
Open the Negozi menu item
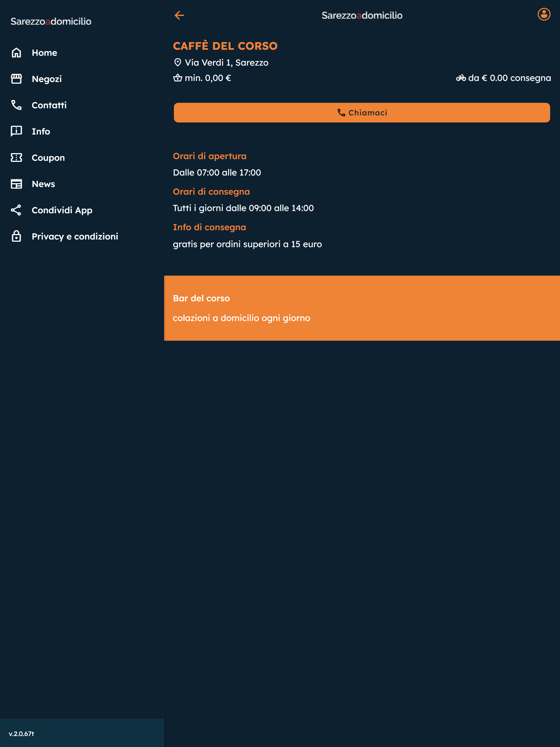pyautogui.click(x=82, y=79)
